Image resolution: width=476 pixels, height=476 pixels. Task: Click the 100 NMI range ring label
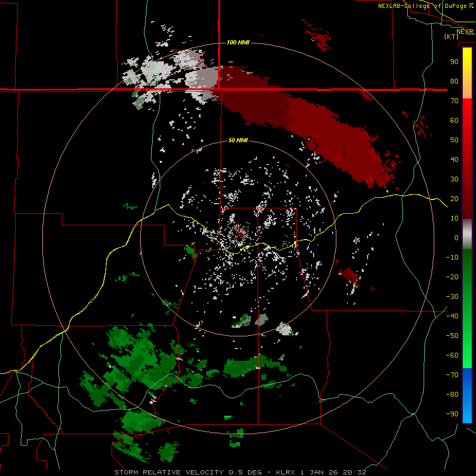pos(238,42)
